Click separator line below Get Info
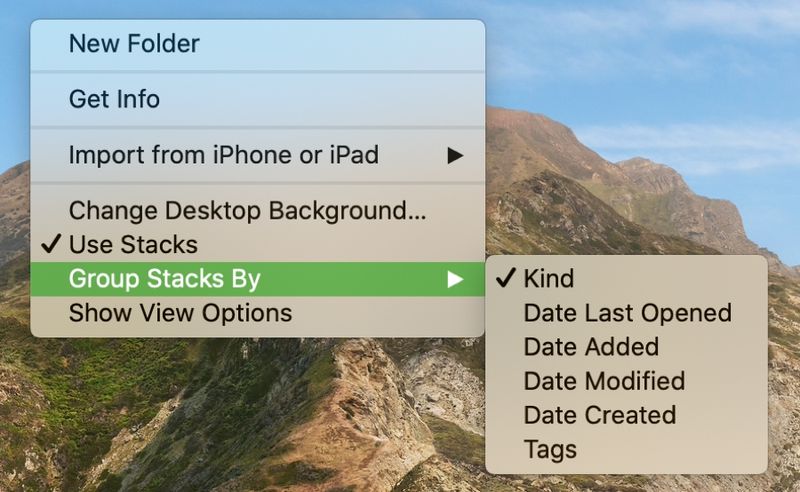 pos(258,127)
